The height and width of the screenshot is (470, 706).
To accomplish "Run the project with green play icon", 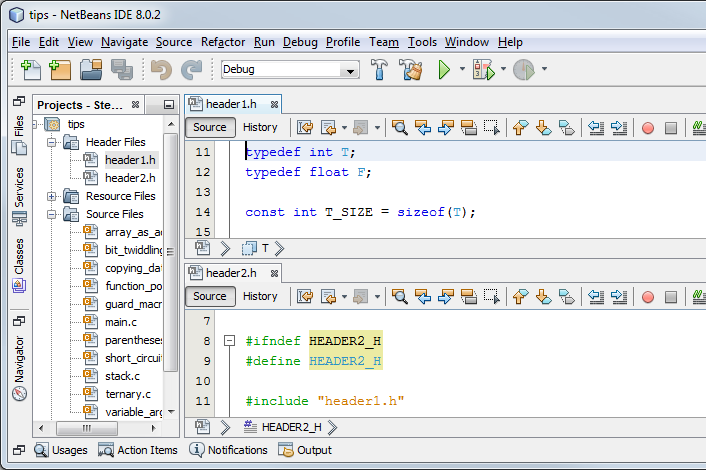I will point(444,69).
